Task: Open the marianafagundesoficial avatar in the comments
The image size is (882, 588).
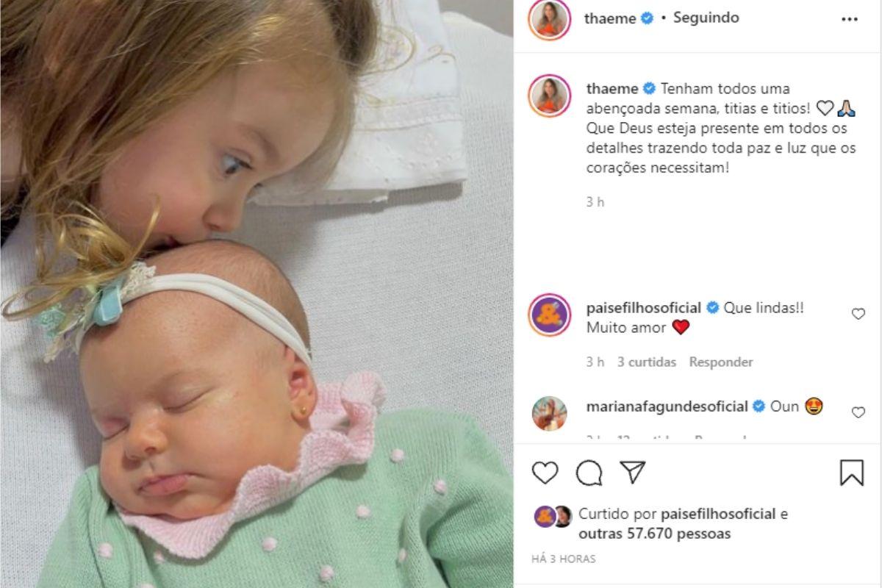Action: pos(550,413)
